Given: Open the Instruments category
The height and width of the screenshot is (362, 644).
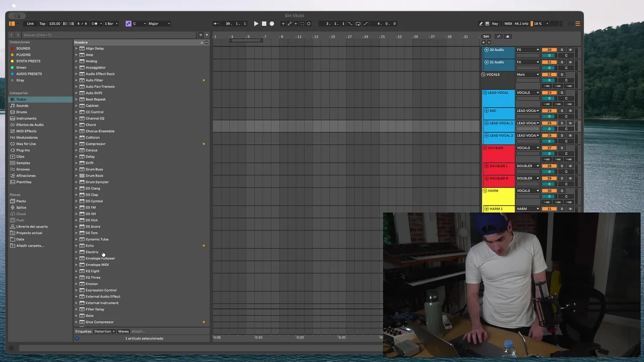Looking at the screenshot, I should (x=26, y=119).
